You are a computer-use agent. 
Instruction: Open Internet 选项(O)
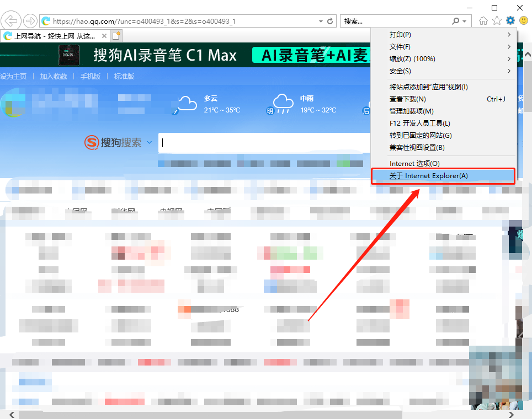point(444,164)
